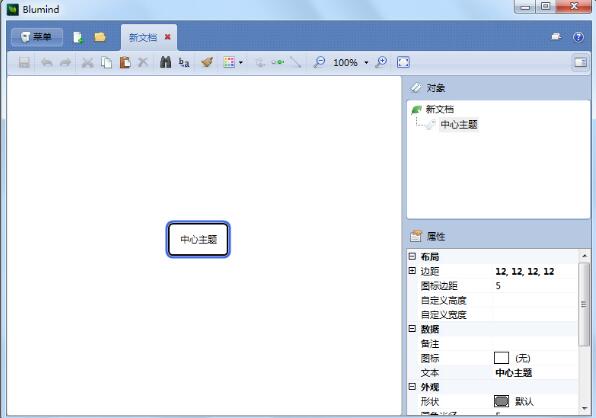Screen dimensions: 596x418
Task: Select the 中心主题 node on canvas
Action: [198, 239]
